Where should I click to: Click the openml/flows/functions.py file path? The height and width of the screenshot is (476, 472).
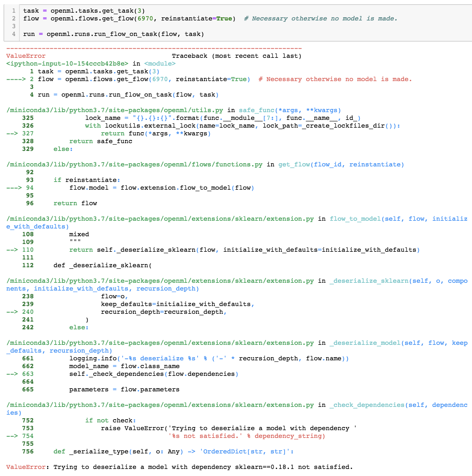(134, 165)
